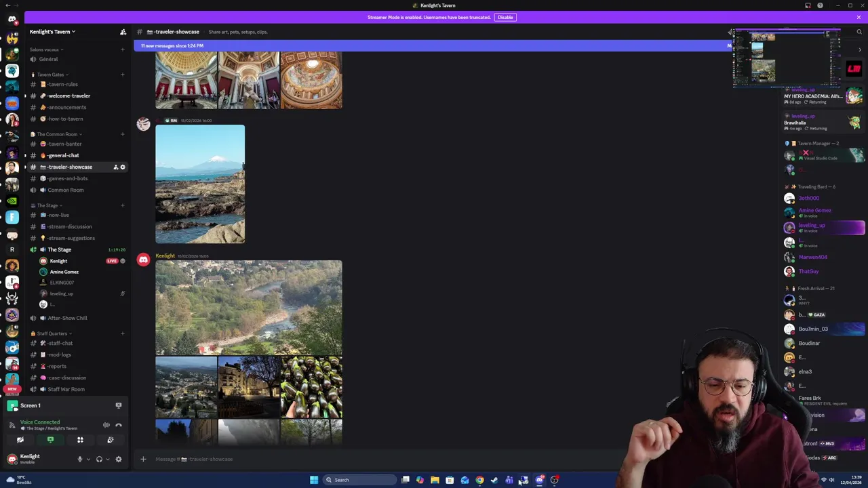Open the Mount Fuji coast photo
The image size is (868, 488).
[x=200, y=184]
